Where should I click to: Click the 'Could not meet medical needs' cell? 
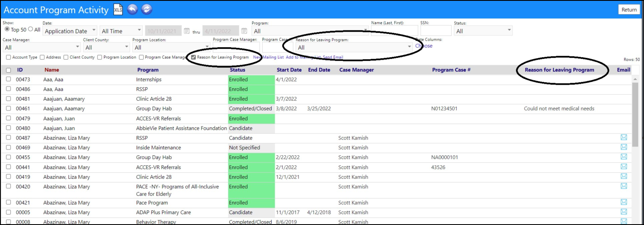point(559,109)
